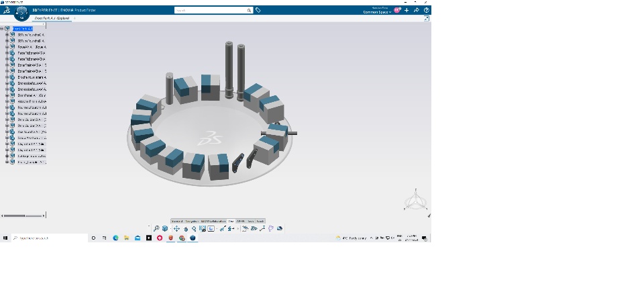Click the magnifier icon in View toolbar

tap(156, 229)
